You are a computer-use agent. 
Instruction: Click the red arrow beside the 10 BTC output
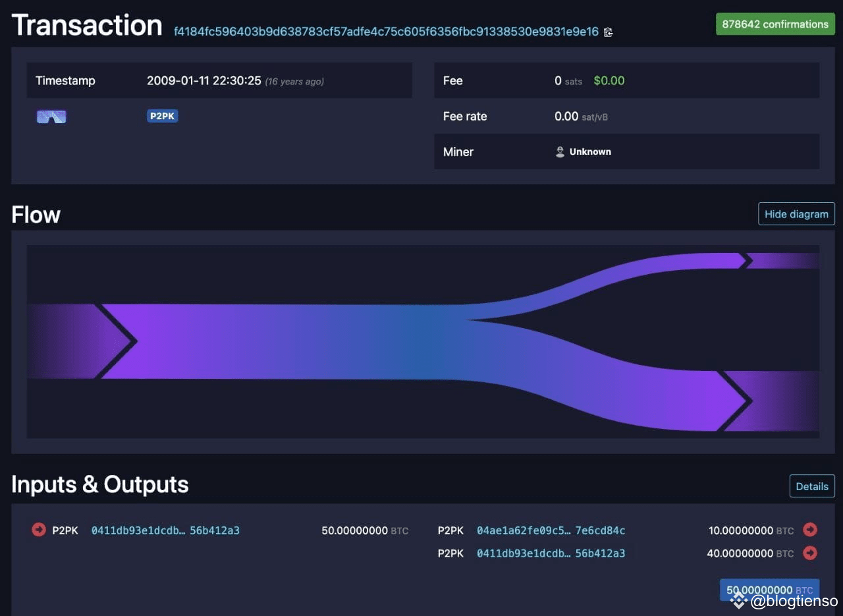click(811, 530)
